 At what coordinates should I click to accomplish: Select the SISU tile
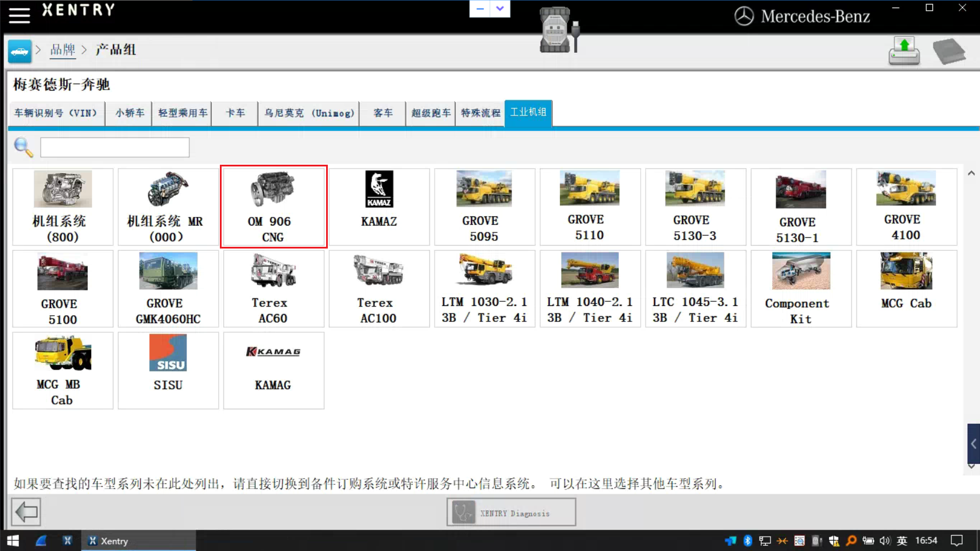point(168,370)
